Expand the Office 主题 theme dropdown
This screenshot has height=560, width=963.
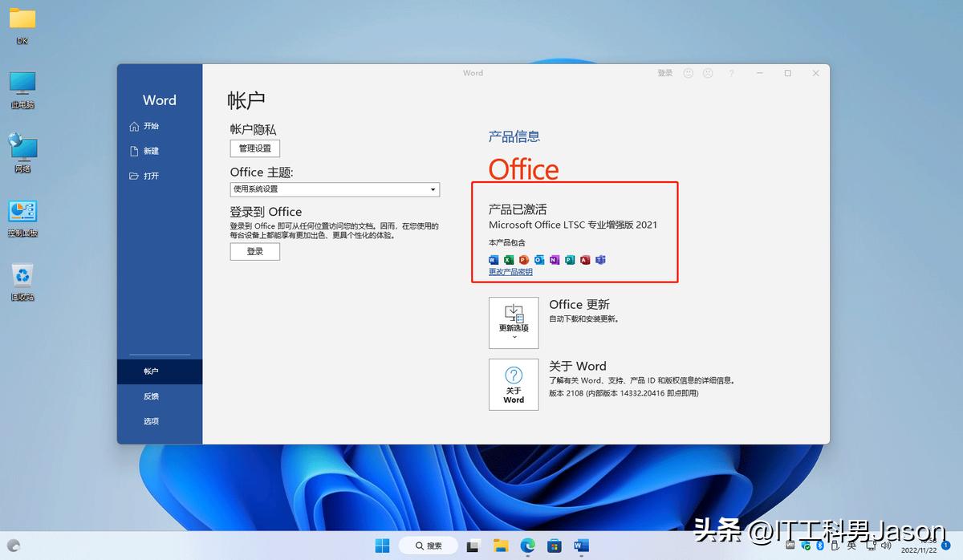pyautogui.click(x=335, y=189)
